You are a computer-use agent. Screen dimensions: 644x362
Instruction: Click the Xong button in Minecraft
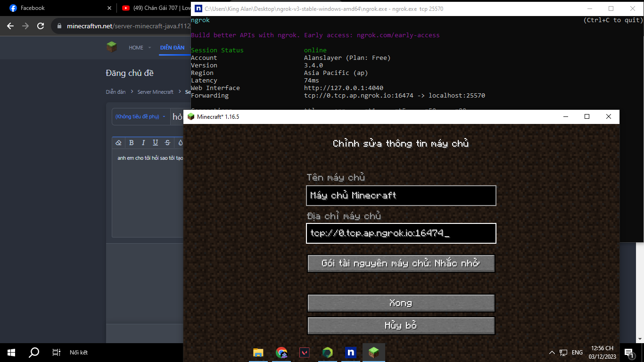[401, 303]
